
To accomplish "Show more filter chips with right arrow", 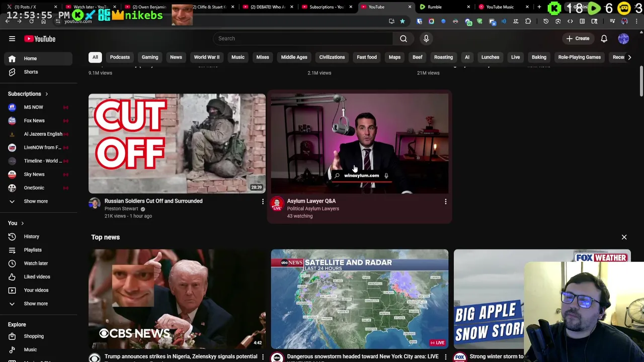I will click(x=629, y=57).
